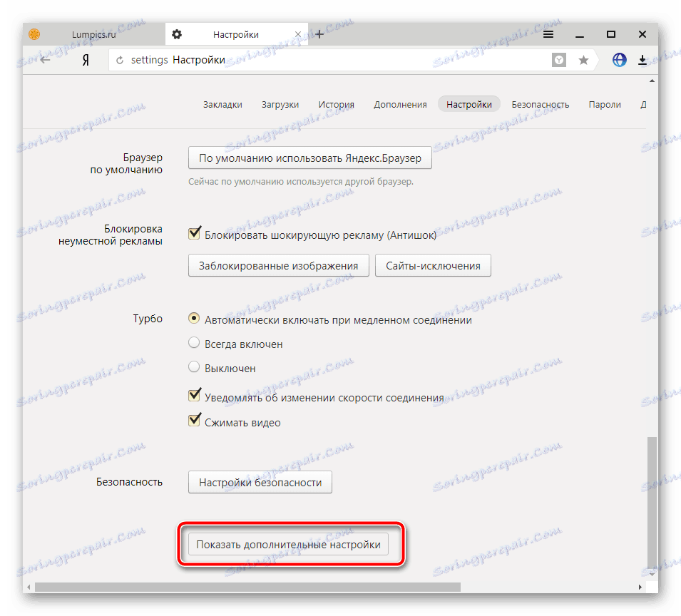Image resolution: width=681 pixels, height=616 pixels.
Task: Click the Protect shield icon in address bar
Action: click(559, 60)
